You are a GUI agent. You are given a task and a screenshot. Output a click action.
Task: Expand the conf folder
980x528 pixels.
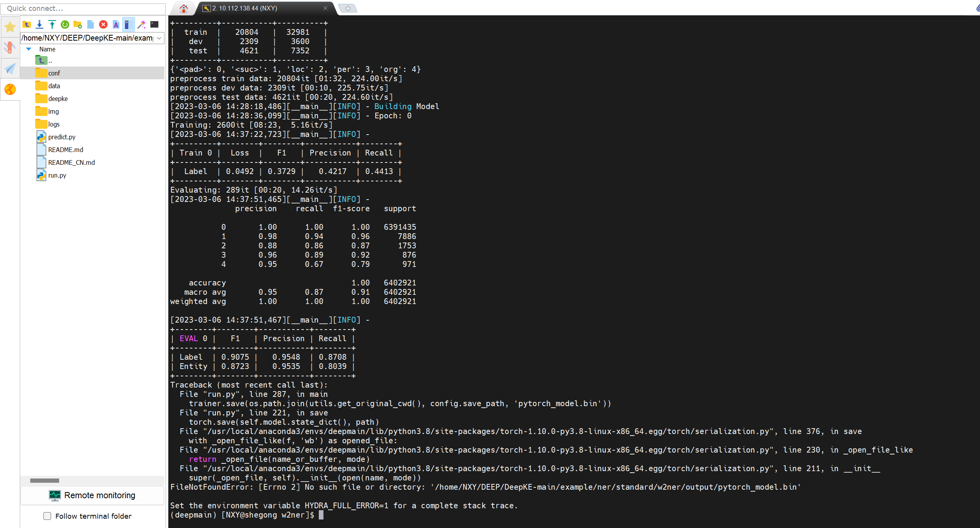coord(55,73)
